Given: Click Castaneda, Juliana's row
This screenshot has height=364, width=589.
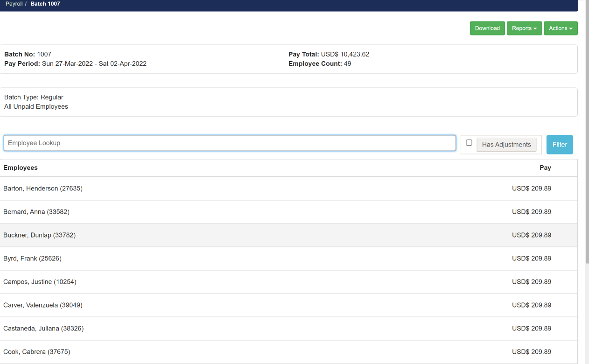Looking at the screenshot, I should click(44, 328).
